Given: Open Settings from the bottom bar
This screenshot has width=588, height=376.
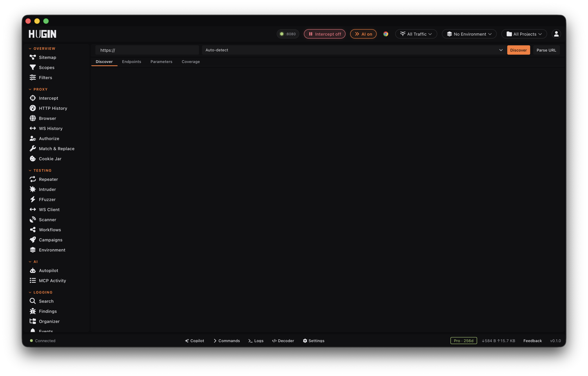Looking at the screenshot, I should coord(314,341).
